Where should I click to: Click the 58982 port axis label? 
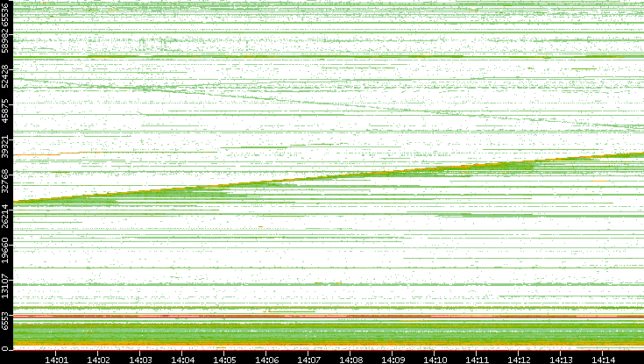point(5,41)
